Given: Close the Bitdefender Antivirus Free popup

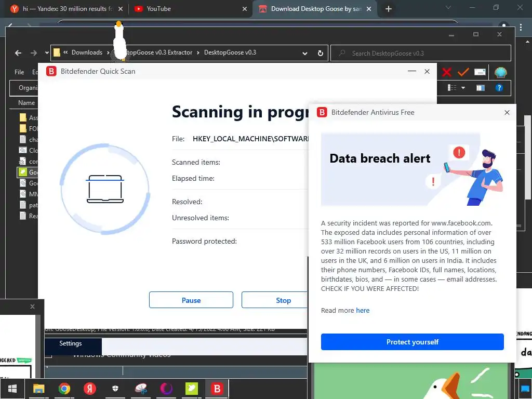Looking at the screenshot, I should click(507, 112).
